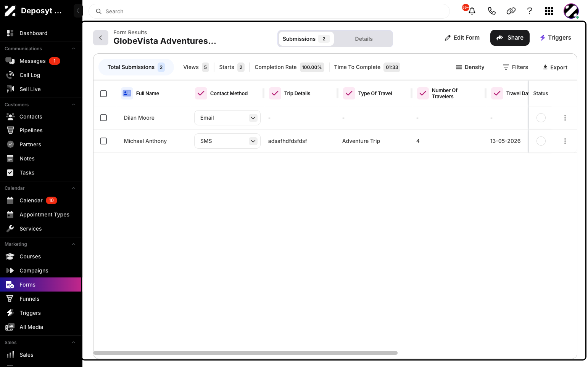The width and height of the screenshot is (588, 367).
Task: Click the Edit Form button
Action: tap(462, 38)
